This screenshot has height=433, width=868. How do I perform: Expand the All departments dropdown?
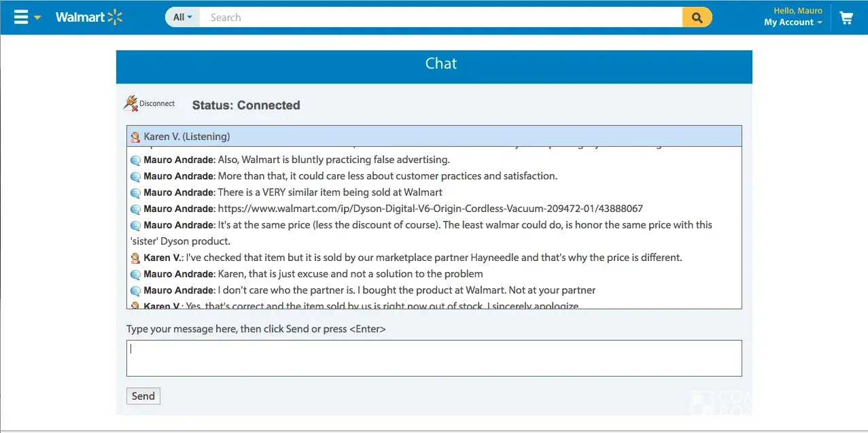click(x=182, y=18)
